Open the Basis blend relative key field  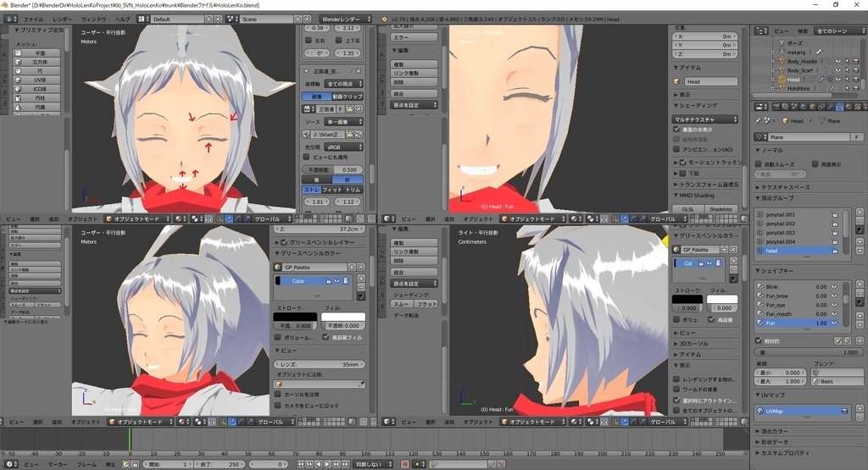point(837,382)
